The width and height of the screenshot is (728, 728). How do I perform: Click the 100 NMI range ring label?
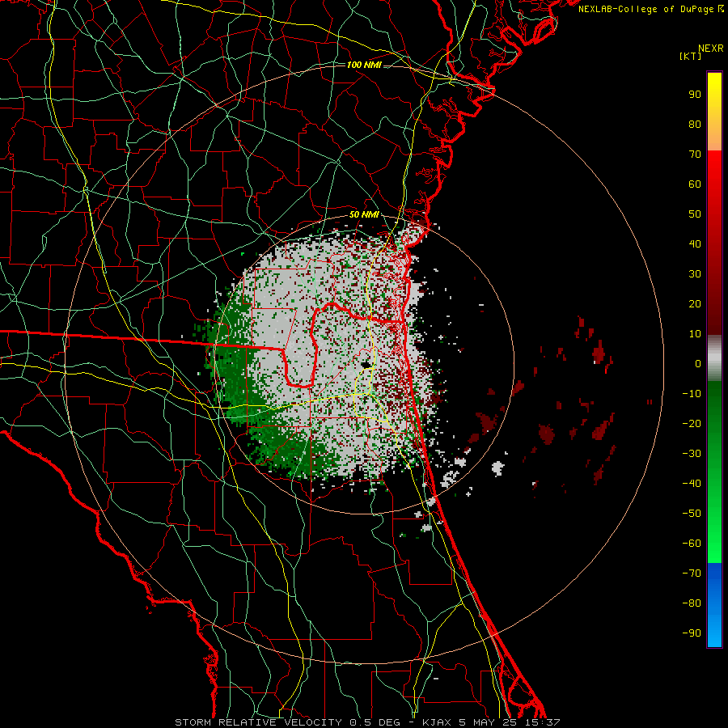pos(364,65)
